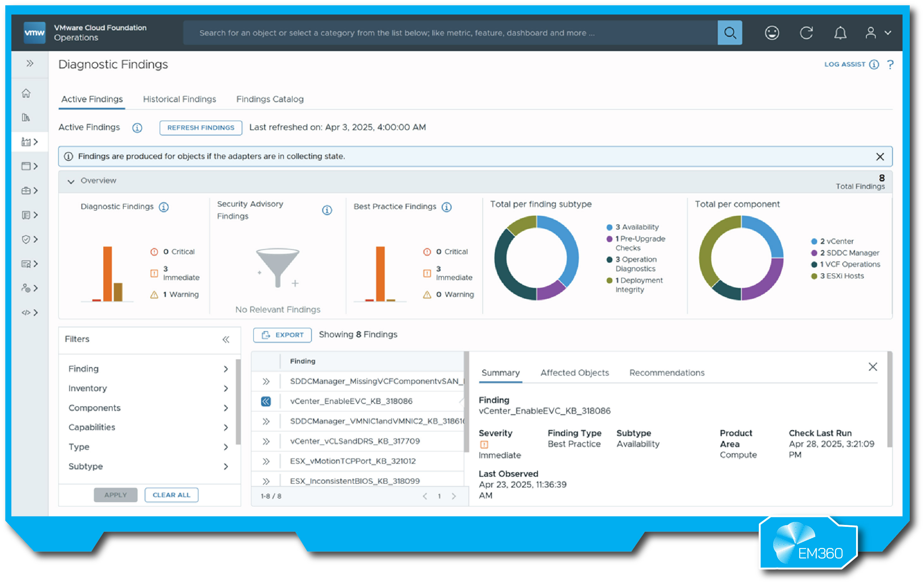The height and width of the screenshot is (584, 924).
Task: Open the notifications bell
Action: pos(840,33)
